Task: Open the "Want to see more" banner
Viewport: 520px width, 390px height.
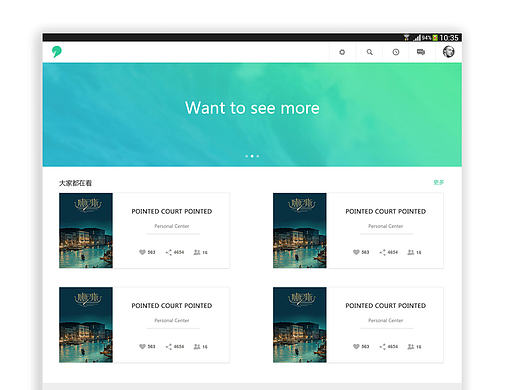Action: pos(252,114)
